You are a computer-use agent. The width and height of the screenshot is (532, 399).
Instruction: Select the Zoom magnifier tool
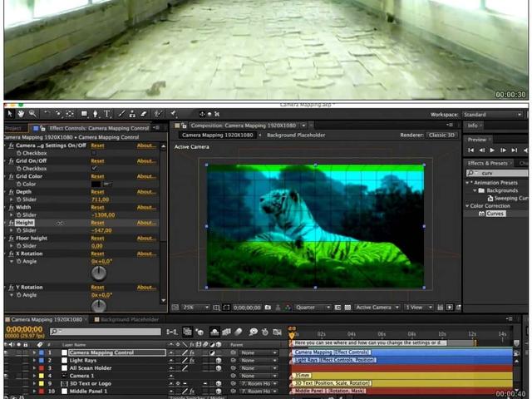[32, 114]
